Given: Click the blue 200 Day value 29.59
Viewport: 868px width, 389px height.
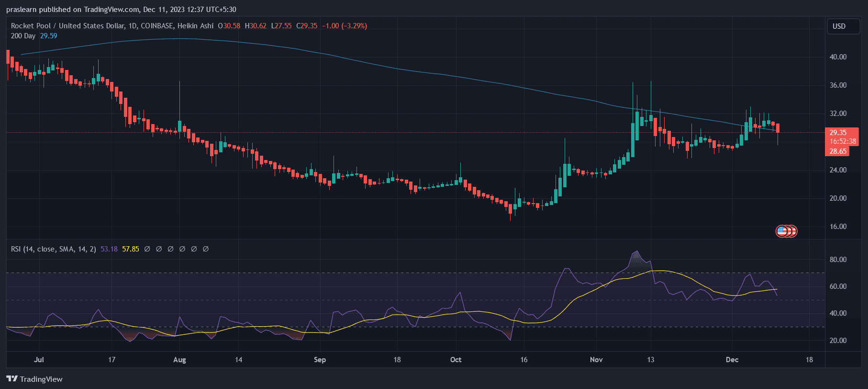Looking at the screenshot, I should [x=48, y=36].
